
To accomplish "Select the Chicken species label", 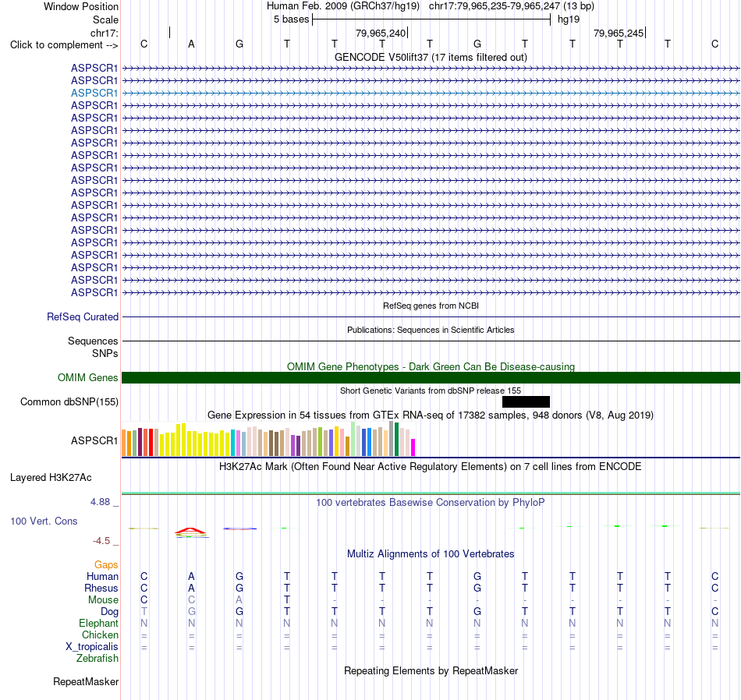I will [100, 635].
